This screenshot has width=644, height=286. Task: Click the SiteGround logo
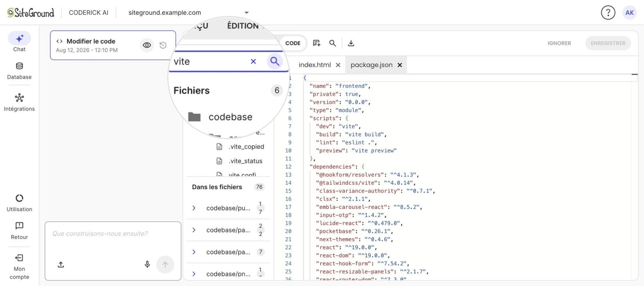[x=31, y=13]
